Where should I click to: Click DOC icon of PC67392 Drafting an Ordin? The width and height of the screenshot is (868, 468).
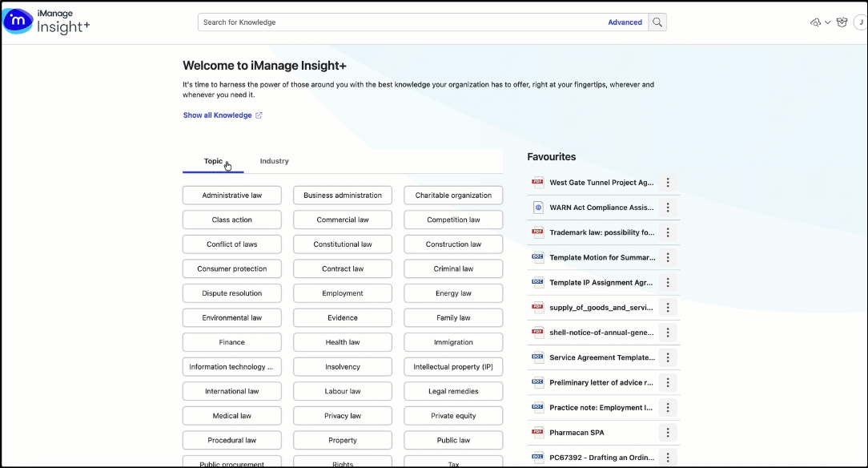[537, 457]
